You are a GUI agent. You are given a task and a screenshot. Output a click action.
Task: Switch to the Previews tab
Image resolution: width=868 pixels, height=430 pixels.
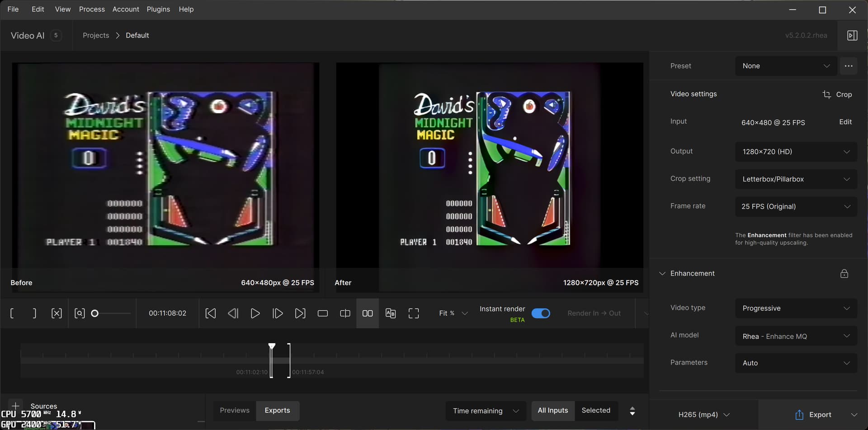[235, 410]
